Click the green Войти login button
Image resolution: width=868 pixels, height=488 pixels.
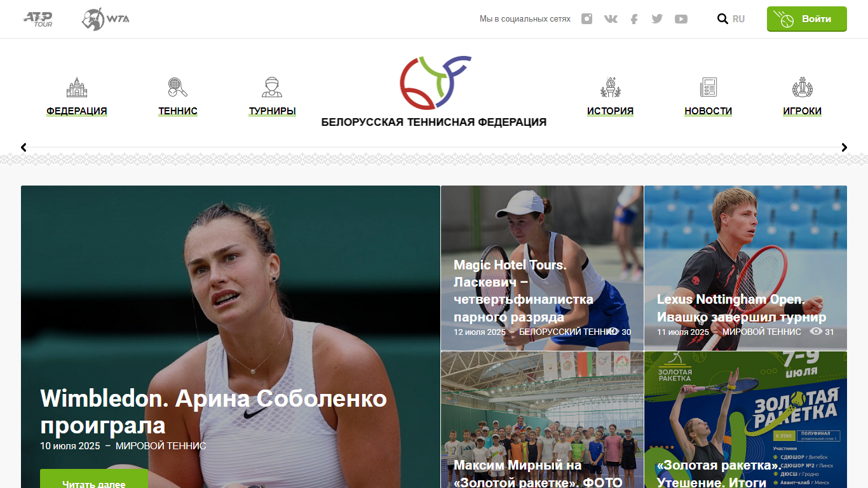point(807,19)
